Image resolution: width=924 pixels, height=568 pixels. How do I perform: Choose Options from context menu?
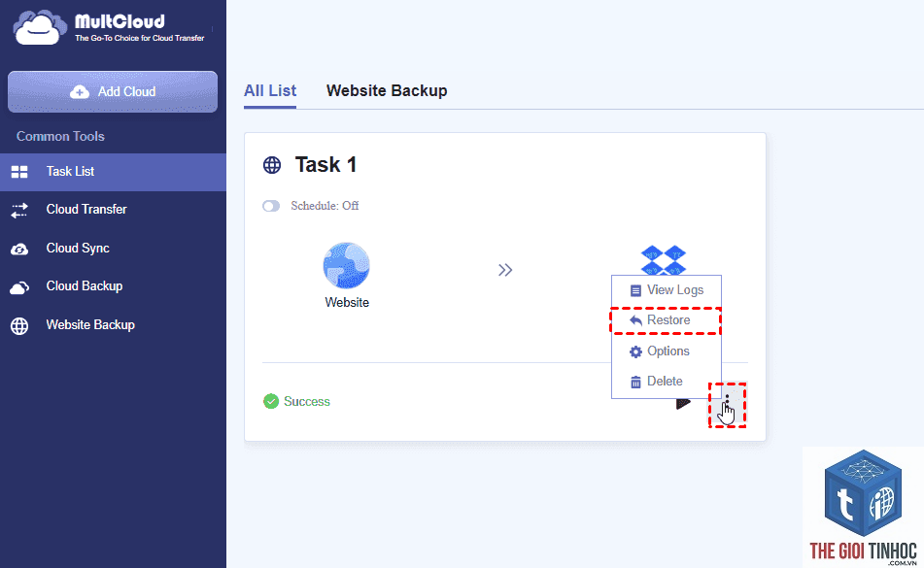click(x=666, y=351)
